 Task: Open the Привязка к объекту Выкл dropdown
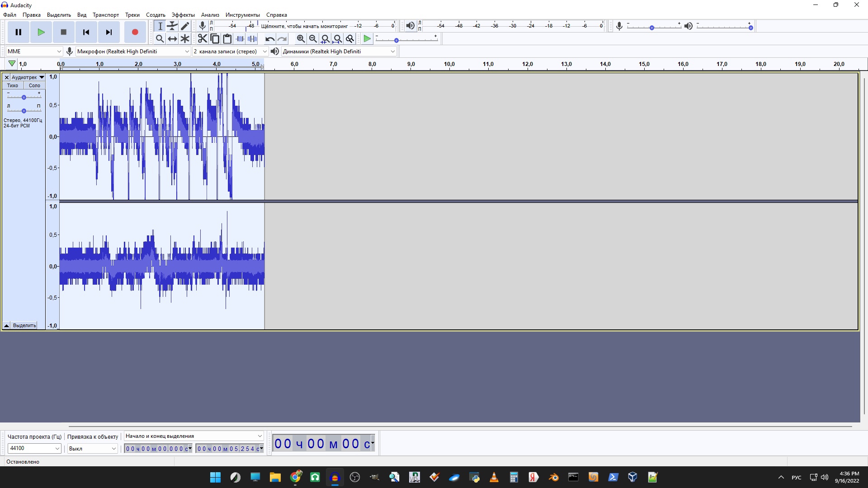[93, 448]
